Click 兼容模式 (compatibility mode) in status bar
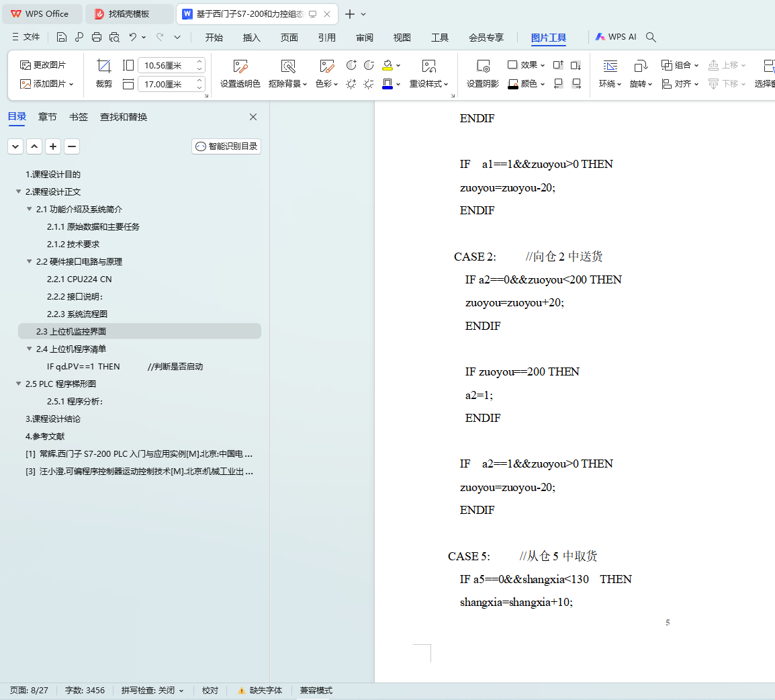The height and width of the screenshot is (700, 775). tap(316, 690)
